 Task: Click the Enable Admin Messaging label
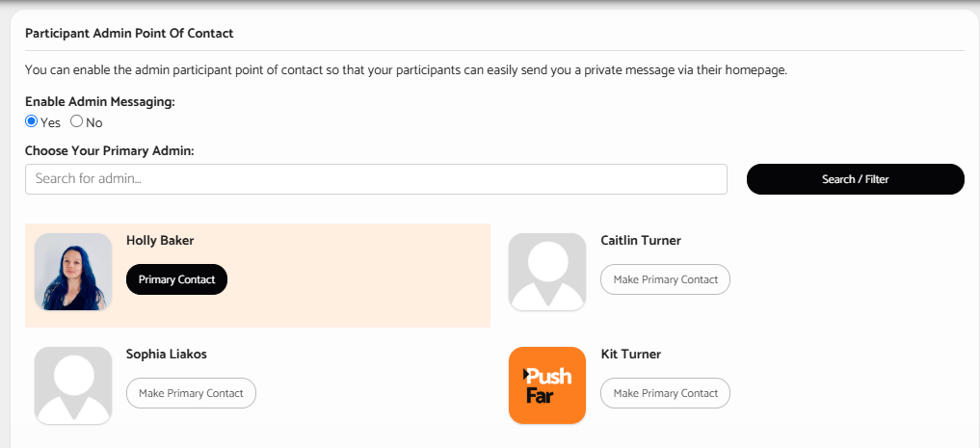point(100,102)
